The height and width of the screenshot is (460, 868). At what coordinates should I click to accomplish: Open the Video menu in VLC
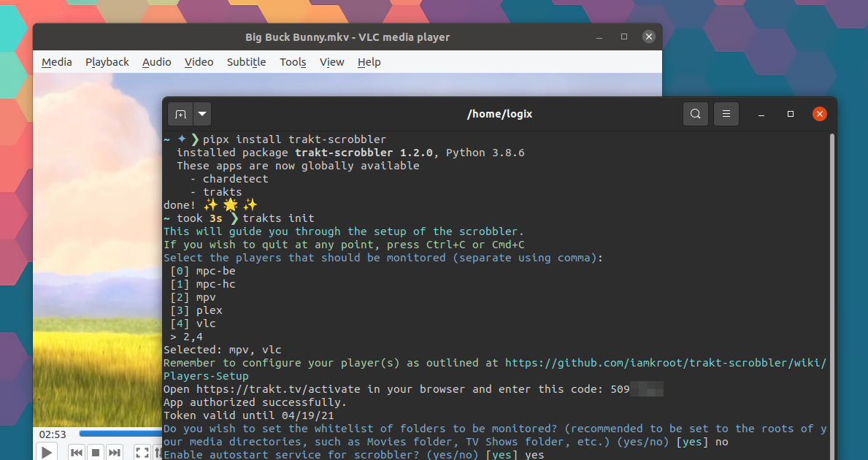199,62
